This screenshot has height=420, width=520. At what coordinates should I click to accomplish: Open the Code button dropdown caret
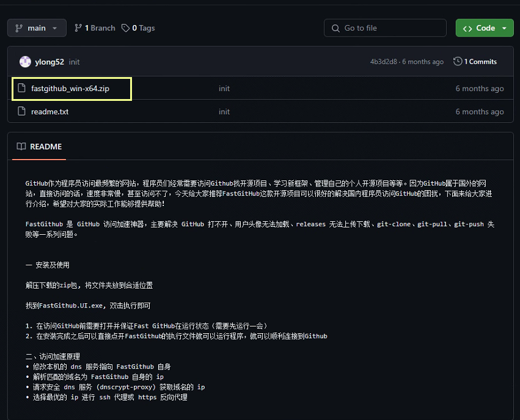tap(505, 28)
